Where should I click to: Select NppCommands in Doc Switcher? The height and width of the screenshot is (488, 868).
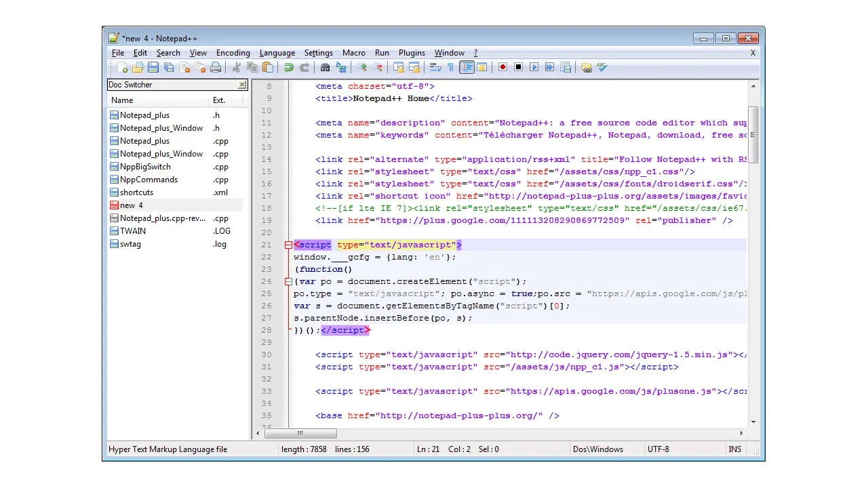tap(176, 180)
